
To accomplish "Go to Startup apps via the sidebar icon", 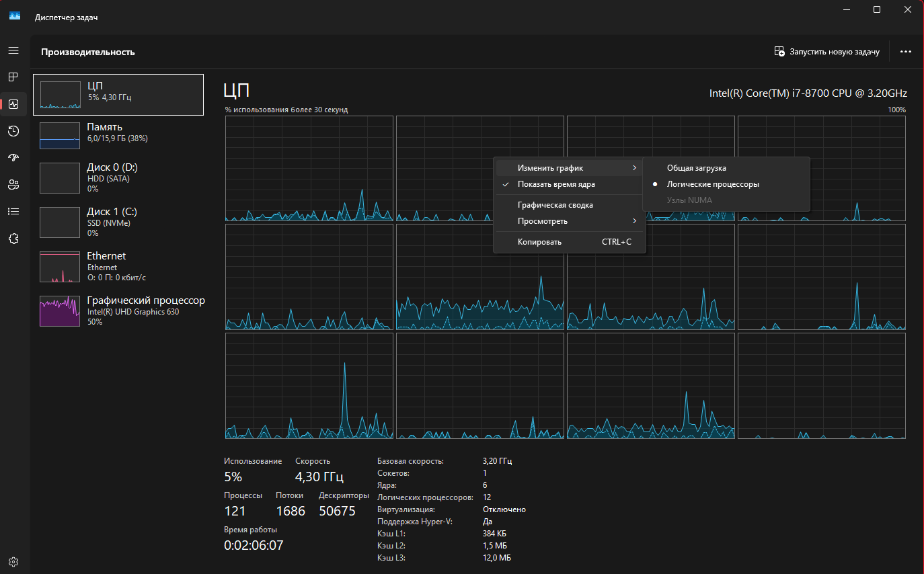I will [13, 158].
